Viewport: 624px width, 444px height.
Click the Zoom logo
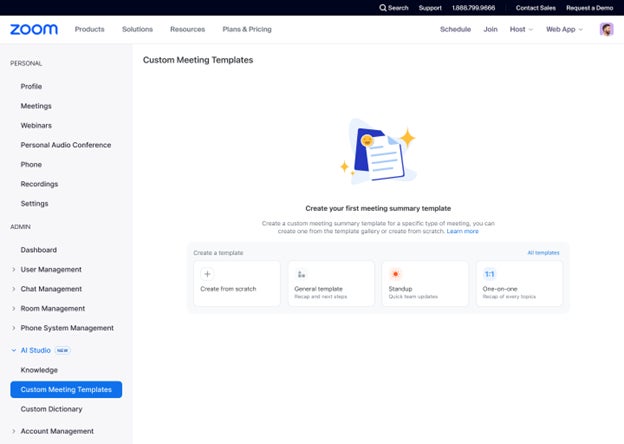34,29
